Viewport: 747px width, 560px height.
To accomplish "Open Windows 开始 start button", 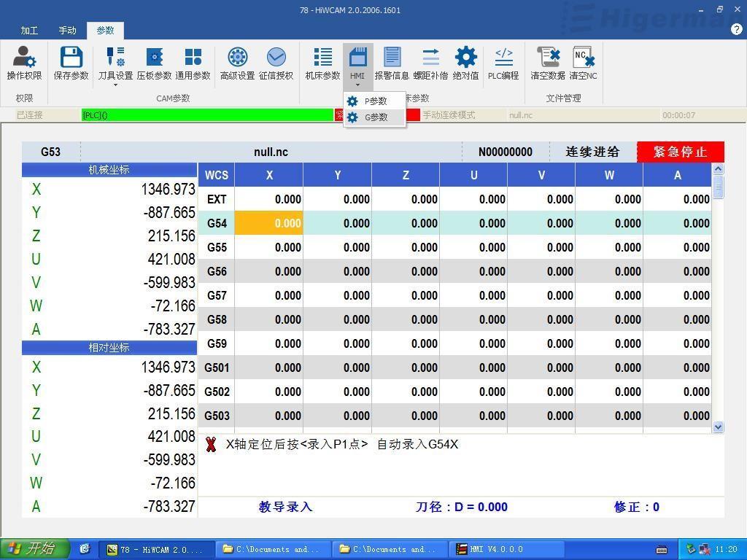I will pos(34,549).
